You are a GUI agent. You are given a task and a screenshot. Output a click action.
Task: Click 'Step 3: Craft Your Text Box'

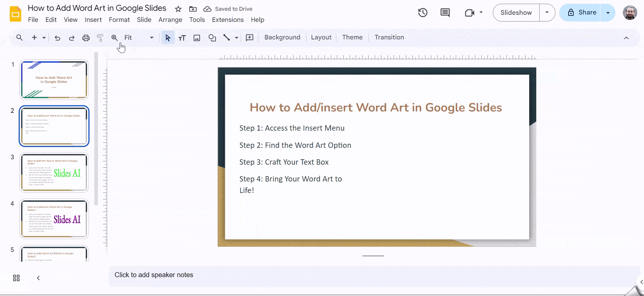(284, 162)
